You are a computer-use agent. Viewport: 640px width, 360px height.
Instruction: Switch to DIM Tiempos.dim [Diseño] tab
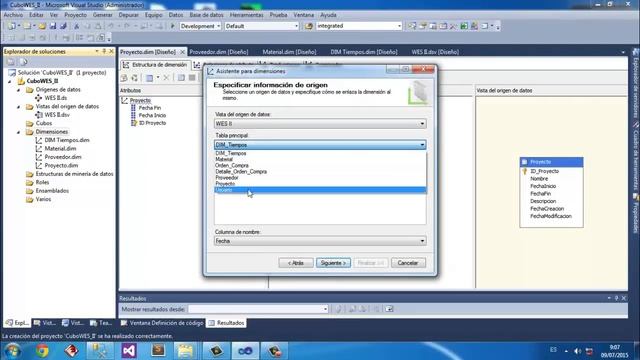click(364, 52)
